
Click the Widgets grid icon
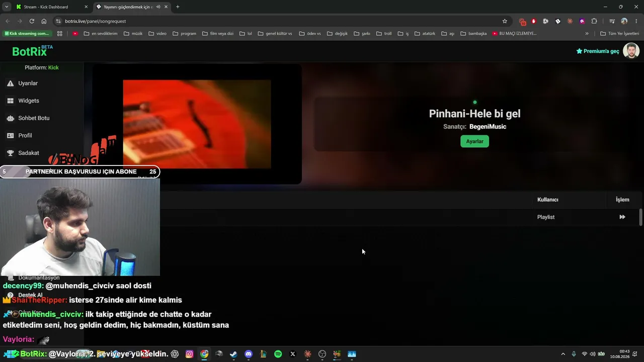[10, 101]
